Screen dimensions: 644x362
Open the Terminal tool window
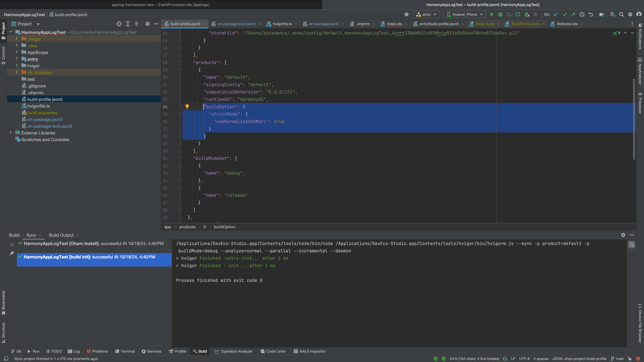point(125,351)
